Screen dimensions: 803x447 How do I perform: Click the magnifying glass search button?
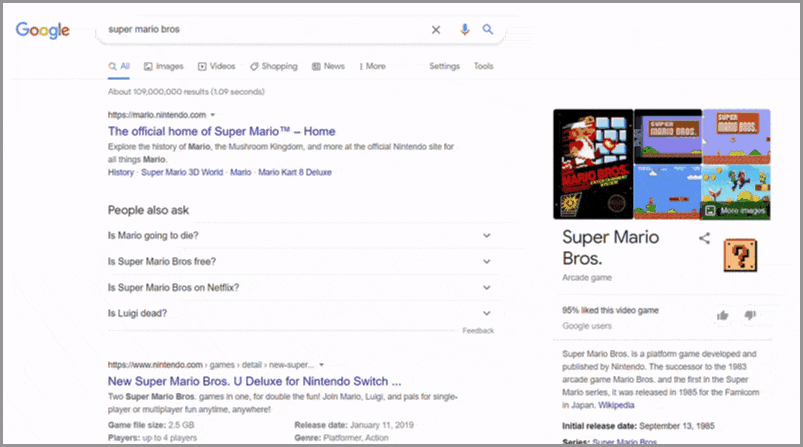(x=488, y=29)
